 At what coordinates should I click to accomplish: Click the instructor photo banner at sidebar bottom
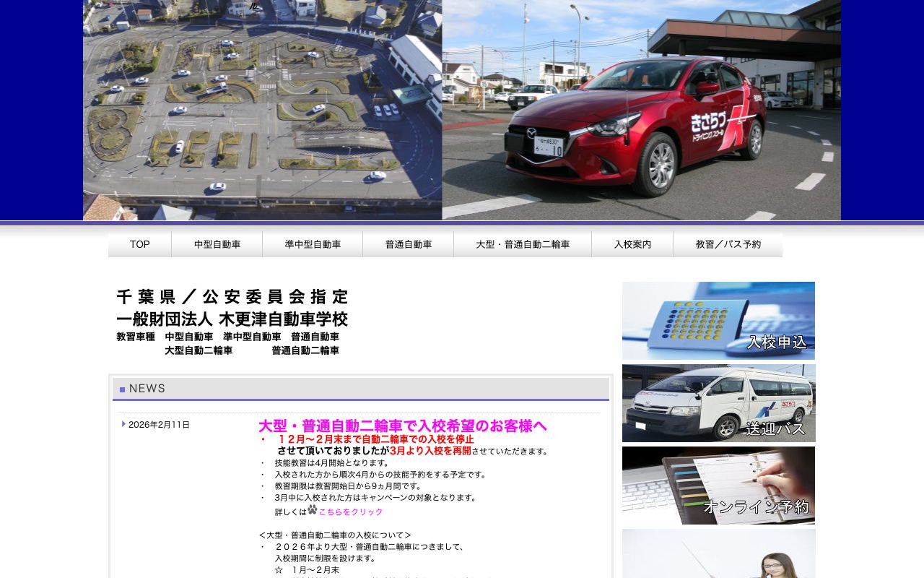tap(718, 556)
